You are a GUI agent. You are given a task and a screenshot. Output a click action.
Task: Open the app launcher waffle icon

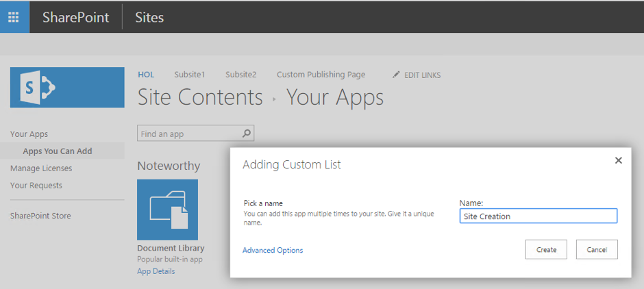pyautogui.click(x=14, y=17)
